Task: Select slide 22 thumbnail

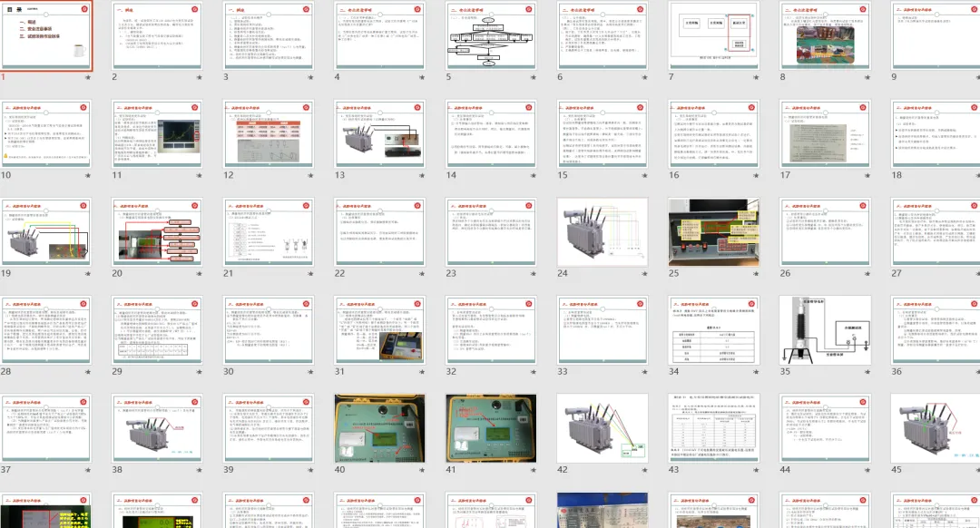Action: click(x=380, y=232)
